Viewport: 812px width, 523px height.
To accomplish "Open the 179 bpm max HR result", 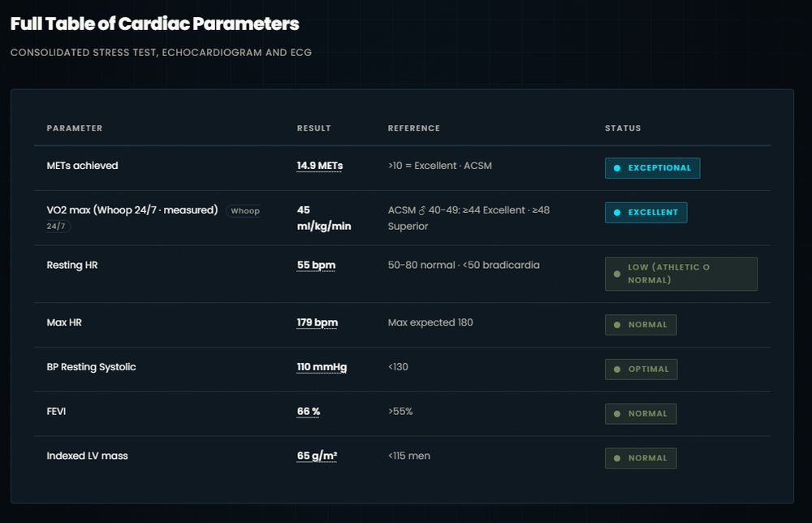I will [x=317, y=322].
